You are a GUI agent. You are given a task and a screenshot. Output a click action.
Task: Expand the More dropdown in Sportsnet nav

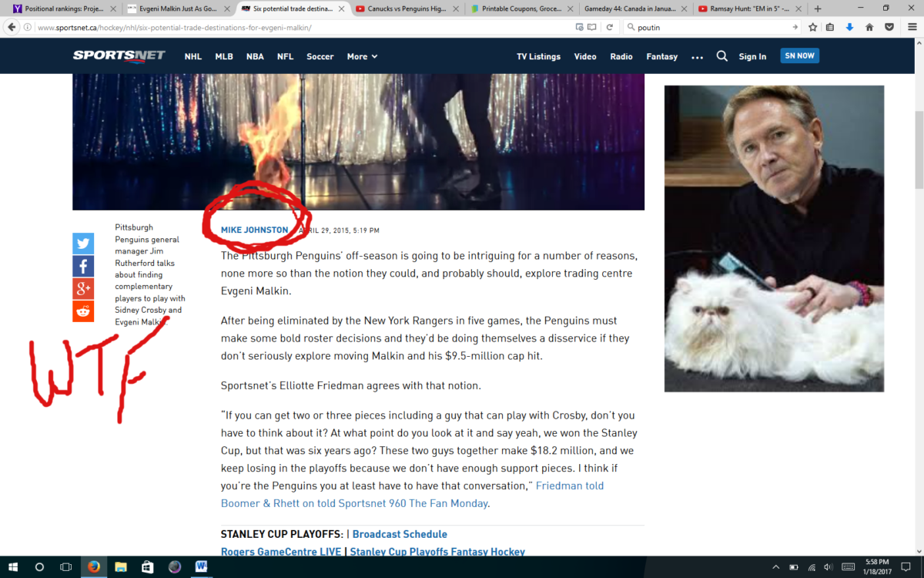[x=362, y=56]
